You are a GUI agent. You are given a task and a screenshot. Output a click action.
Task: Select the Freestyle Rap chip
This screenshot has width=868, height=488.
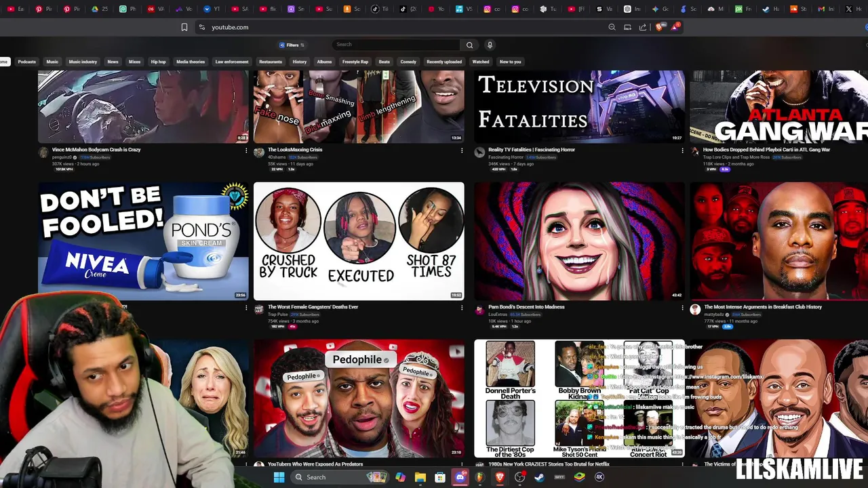coord(355,62)
